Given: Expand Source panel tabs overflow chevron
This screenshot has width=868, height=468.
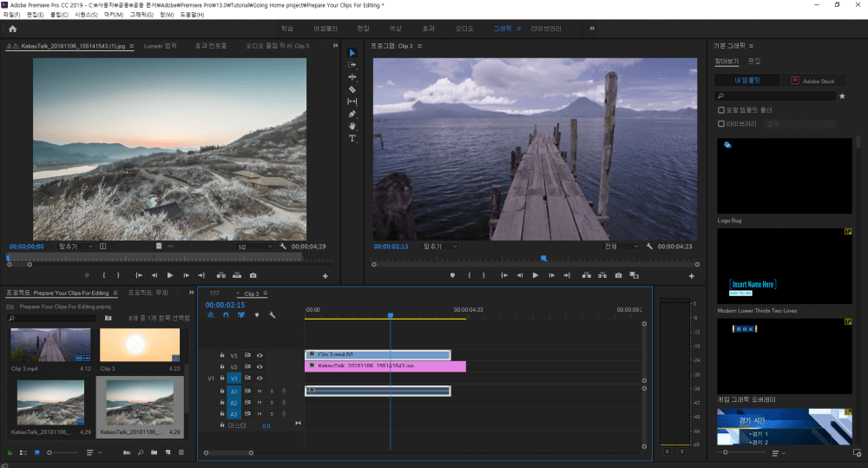Looking at the screenshot, I should pos(335,45).
